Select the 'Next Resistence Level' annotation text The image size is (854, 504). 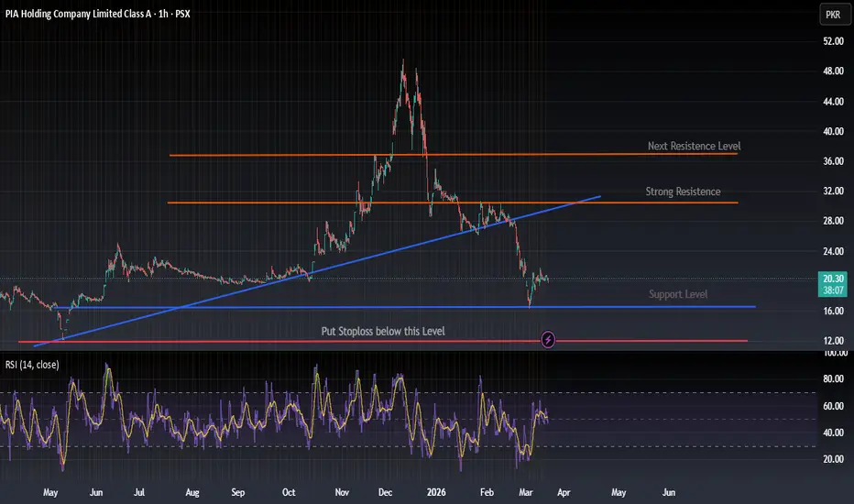pyautogui.click(x=694, y=146)
